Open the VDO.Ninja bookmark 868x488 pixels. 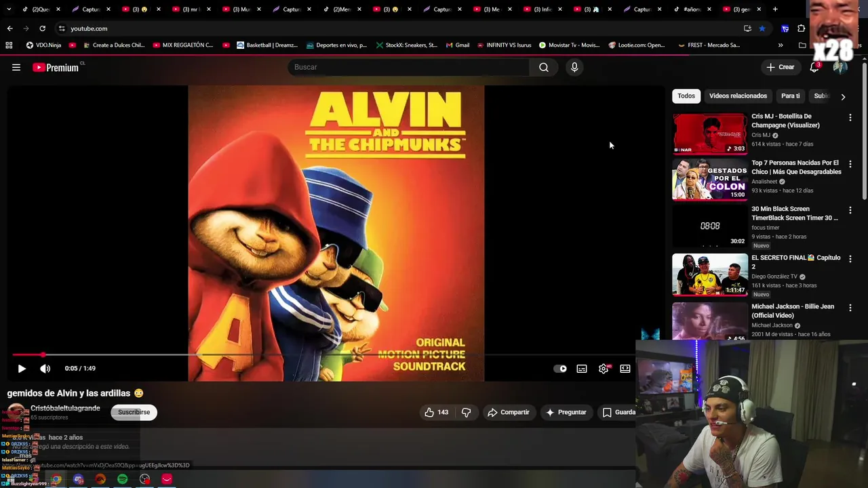tap(43, 45)
